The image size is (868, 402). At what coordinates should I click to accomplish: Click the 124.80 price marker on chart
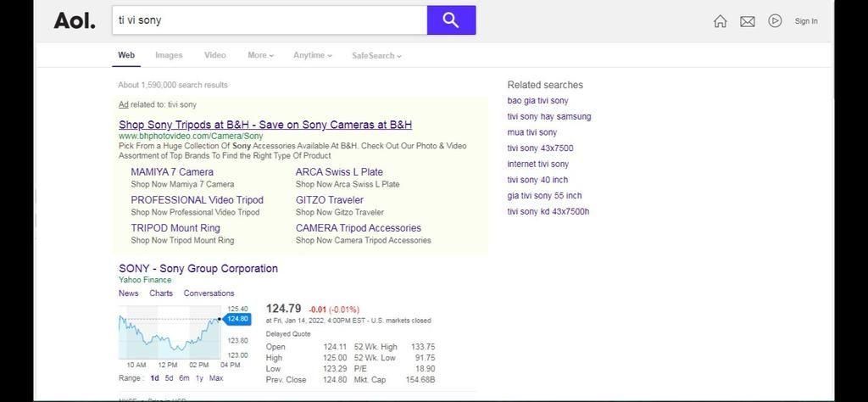pos(237,319)
